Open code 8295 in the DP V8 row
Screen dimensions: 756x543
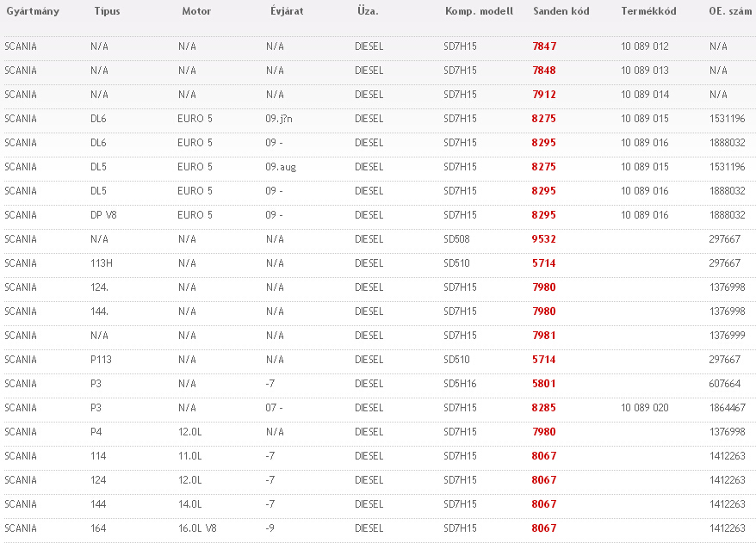click(544, 215)
